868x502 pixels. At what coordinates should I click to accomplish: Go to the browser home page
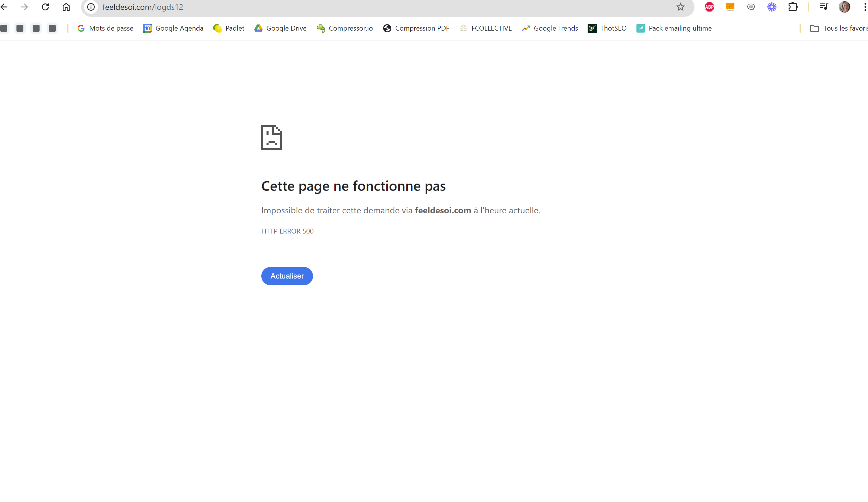pos(66,7)
